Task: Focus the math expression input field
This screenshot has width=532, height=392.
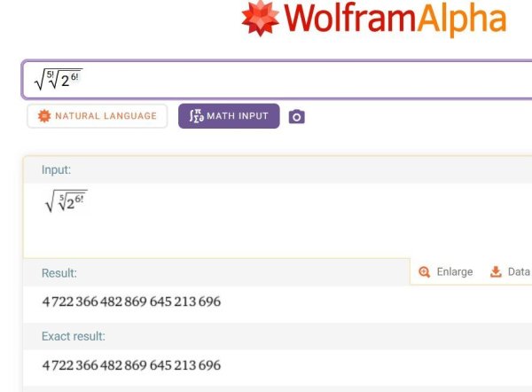Action: click(x=277, y=80)
